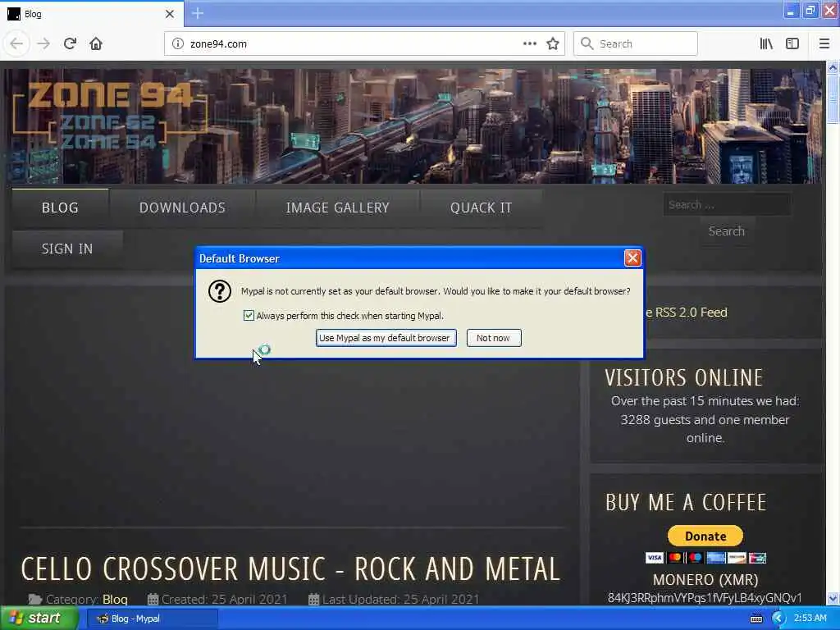Open the browser home page icon

(x=96, y=44)
